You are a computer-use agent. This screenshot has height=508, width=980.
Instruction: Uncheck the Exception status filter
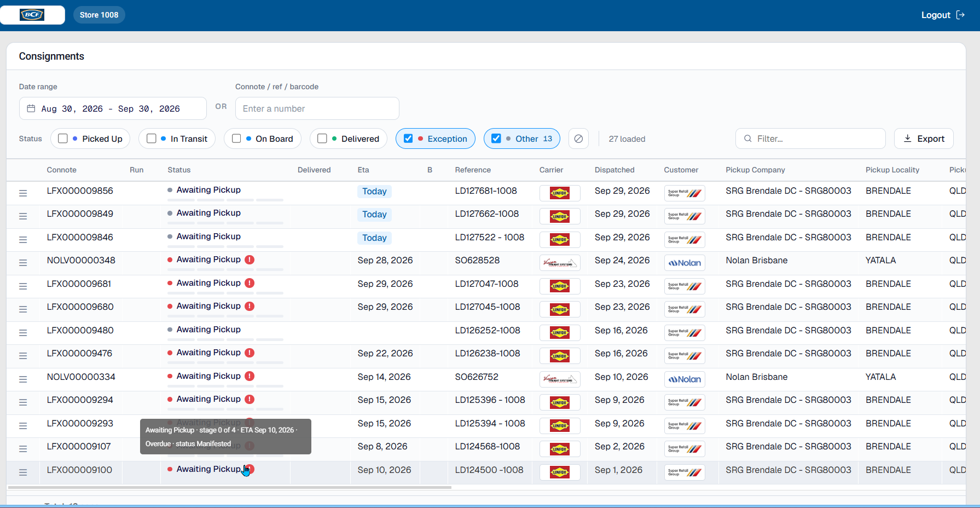point(408,138)
